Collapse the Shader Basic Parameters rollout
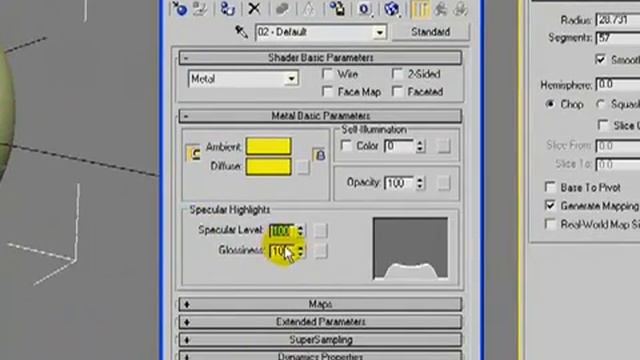The width and height of the screenshot is (640, 360). (x=320, y=58)
